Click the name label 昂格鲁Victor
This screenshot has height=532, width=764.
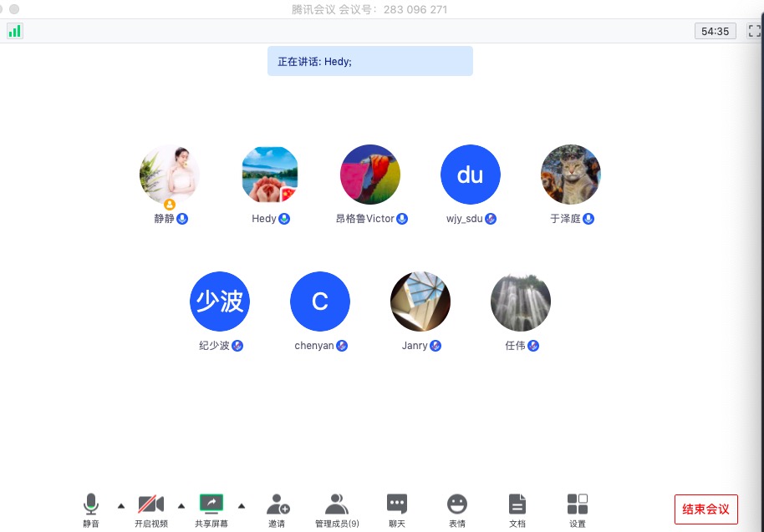(x=365, y=219)
